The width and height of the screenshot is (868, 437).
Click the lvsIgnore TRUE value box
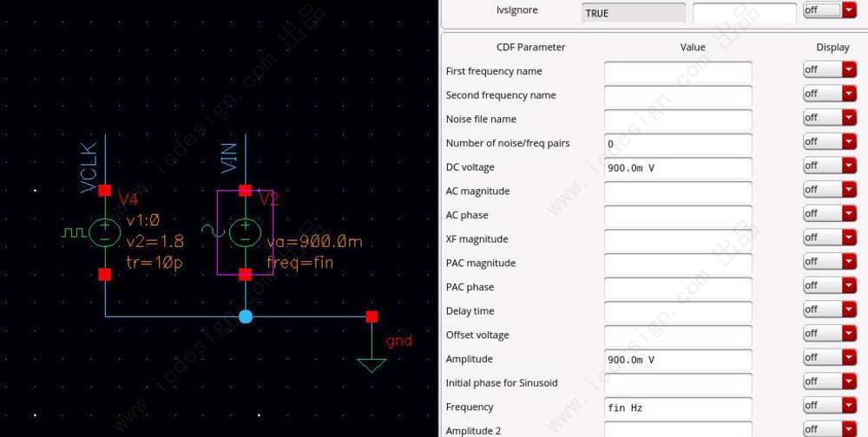point(634,13)
